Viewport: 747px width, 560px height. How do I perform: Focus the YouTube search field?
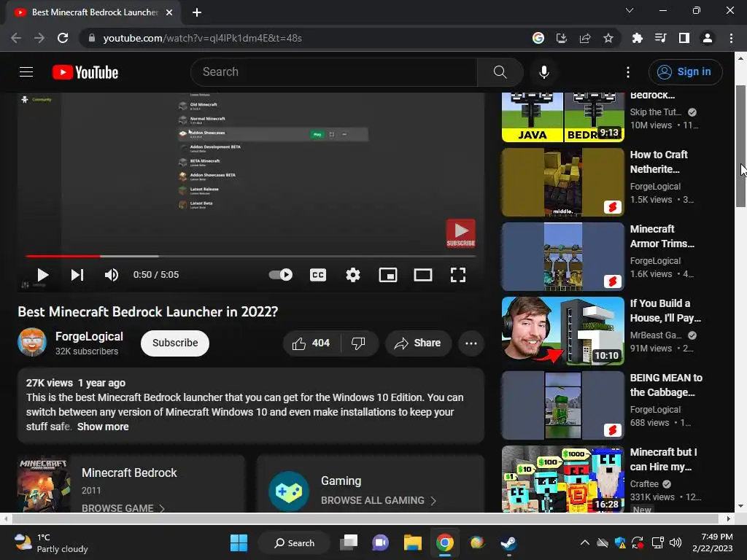pyautogui.click(x=333, y=72)
